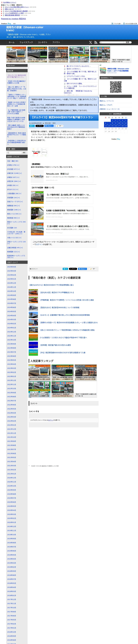Open the レア臨時多数 品川始発 related article card
Screen dimensions: 138x644
(x=62, y=197)
